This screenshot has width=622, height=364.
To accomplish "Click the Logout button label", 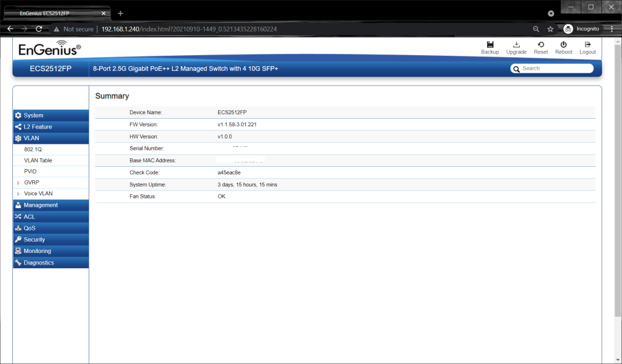I will pos(587,52).
